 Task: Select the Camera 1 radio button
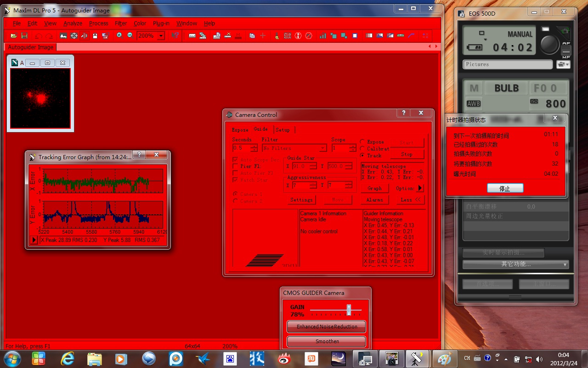click(236, 194)
